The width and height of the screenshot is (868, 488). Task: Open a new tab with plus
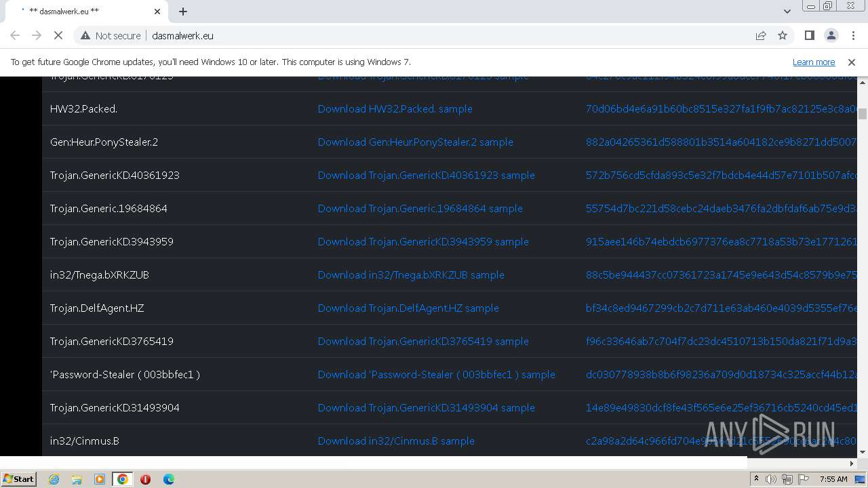coord(183,11)
